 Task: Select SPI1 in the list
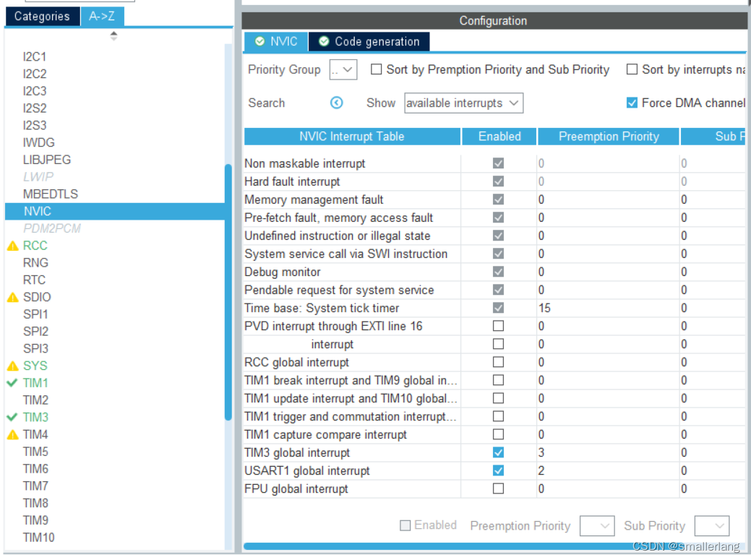(x=36, y=314)
